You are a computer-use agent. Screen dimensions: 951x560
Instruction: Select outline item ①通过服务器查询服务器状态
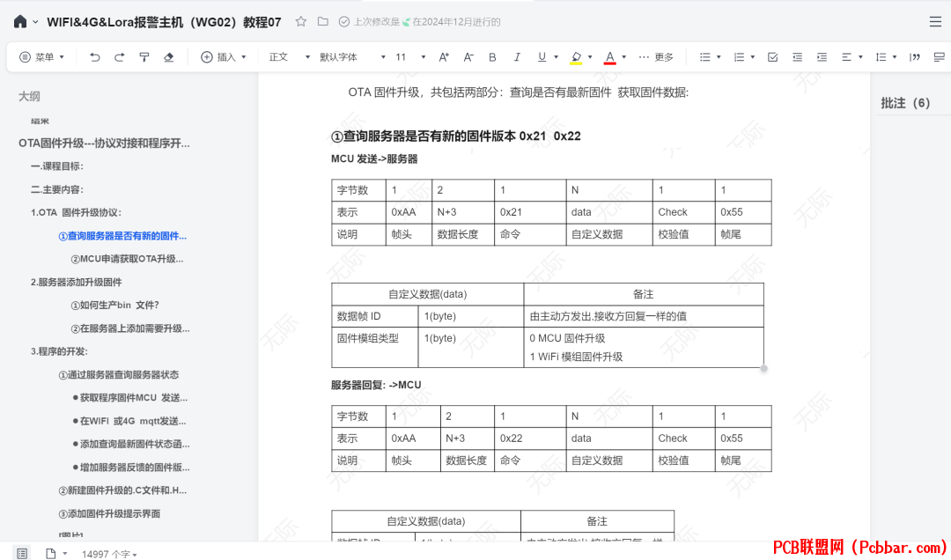click(x=118, y=375)
